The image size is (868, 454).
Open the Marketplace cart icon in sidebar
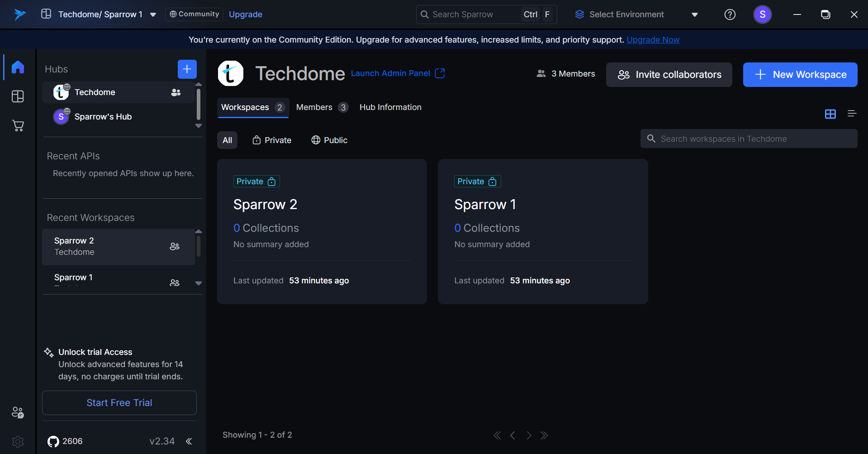(18, 125)
